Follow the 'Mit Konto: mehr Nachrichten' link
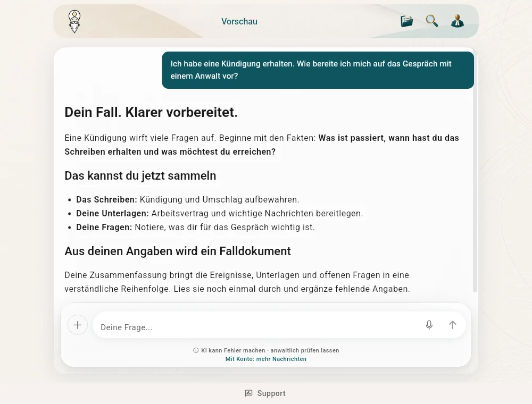 [x=265, y=359]
